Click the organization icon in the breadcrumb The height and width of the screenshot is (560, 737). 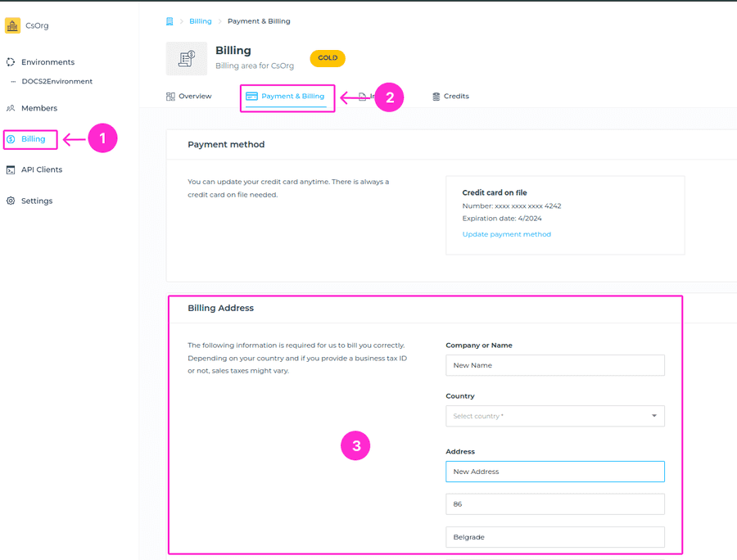[x=170, y=21]
